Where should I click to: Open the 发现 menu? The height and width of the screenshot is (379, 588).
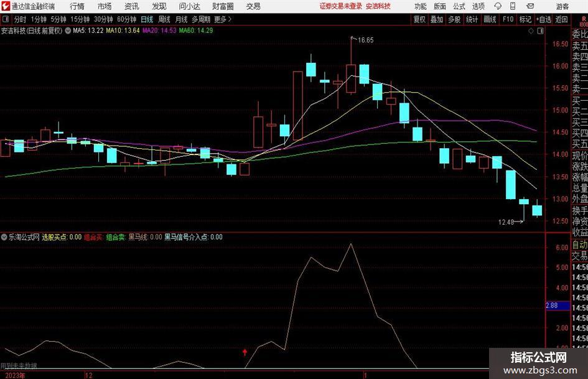pyautogui.click(x=159, y=6)
